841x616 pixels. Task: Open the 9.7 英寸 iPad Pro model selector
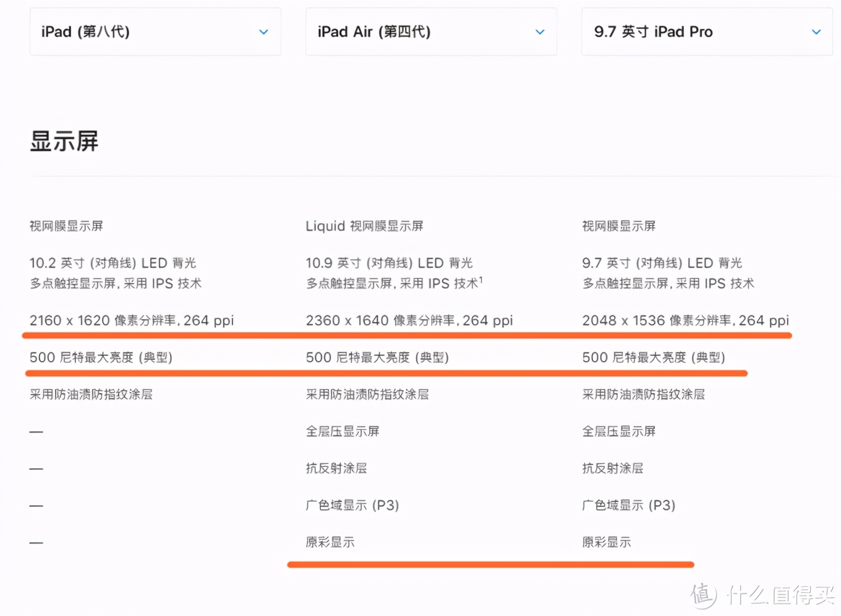(706, 32)
